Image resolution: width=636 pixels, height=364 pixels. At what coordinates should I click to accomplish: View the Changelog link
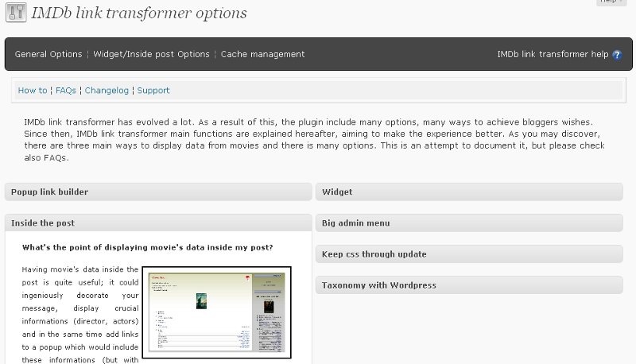107,91
